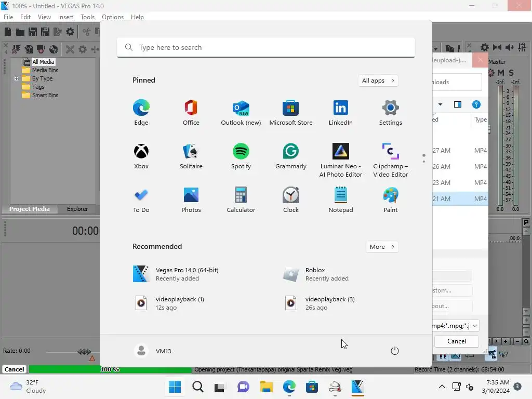Open Microsoft Store from taskbar

pyautogui.click(x=312, y=387)
